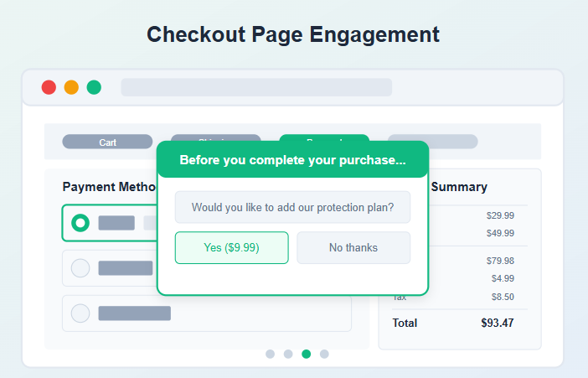Jump to the first carousel dot

tap(270, 354)
